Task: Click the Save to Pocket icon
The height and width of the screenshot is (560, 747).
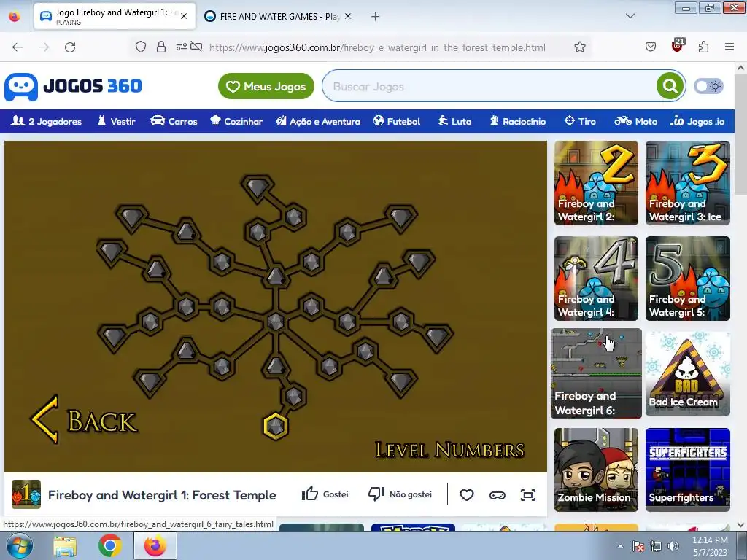Action: 650,47
